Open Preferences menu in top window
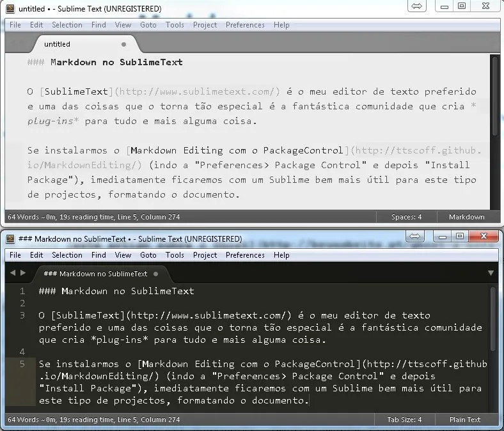Image resolution: width=504 pixels, height=431 pixels. pyautogui.click(x=245, y=25)
